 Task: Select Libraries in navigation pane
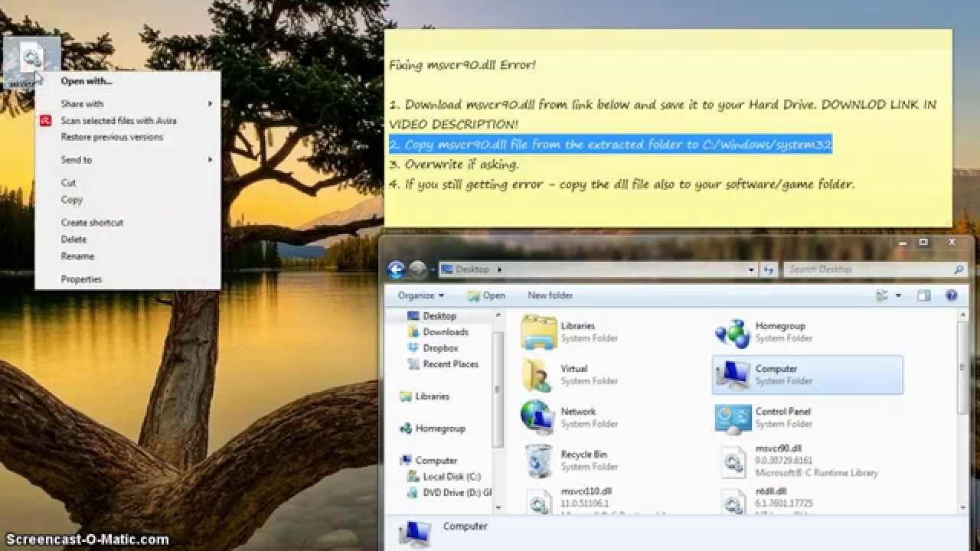point(432,396)
